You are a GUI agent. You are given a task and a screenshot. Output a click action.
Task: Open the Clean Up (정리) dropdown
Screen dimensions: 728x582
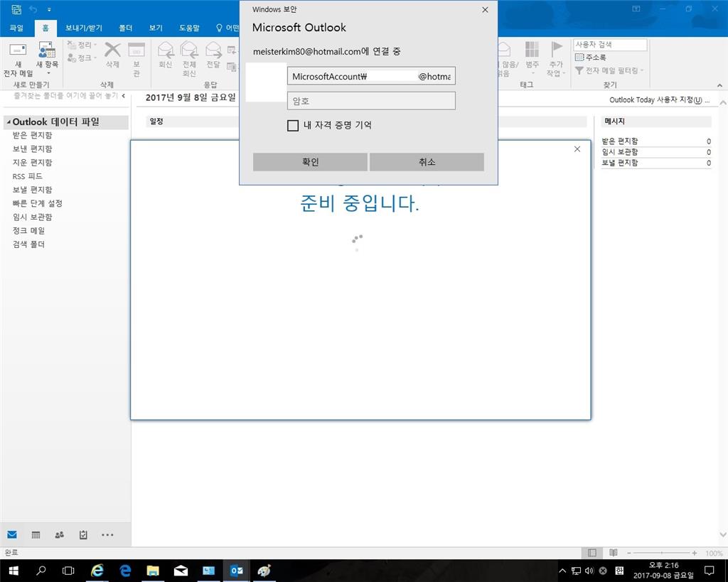pyautogui.click(x=82, y=45)
